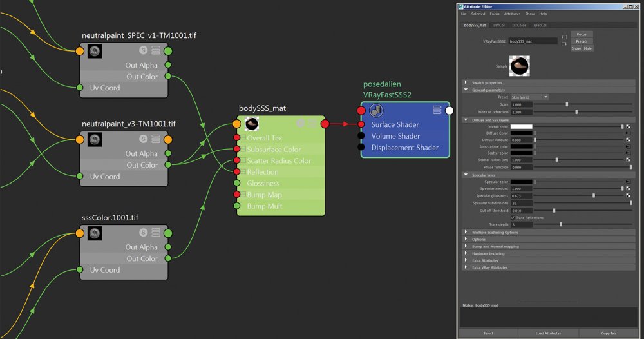644x339 pixels.
Task: Click the Volume Shader port on VRayFastSSS2 node
Action: (361, 135)
